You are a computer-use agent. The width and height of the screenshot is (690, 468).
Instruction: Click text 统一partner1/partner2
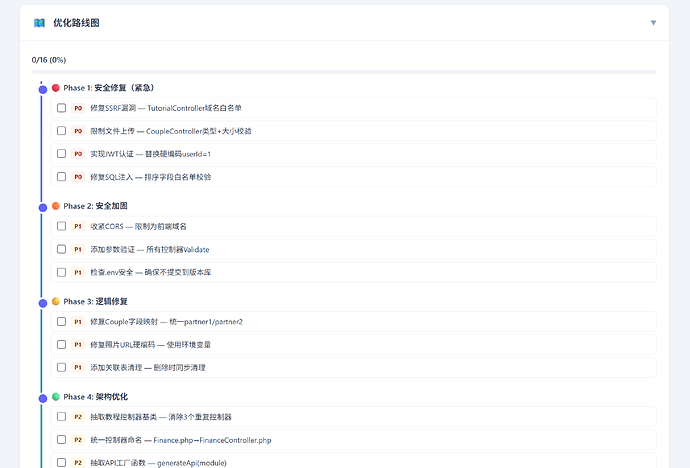click(206, 322)
